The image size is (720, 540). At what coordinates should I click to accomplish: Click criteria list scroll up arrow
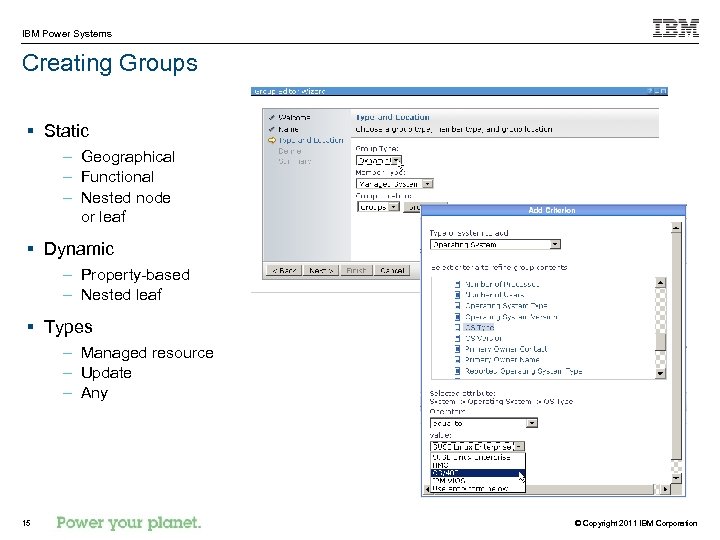(x=660, y=282)
